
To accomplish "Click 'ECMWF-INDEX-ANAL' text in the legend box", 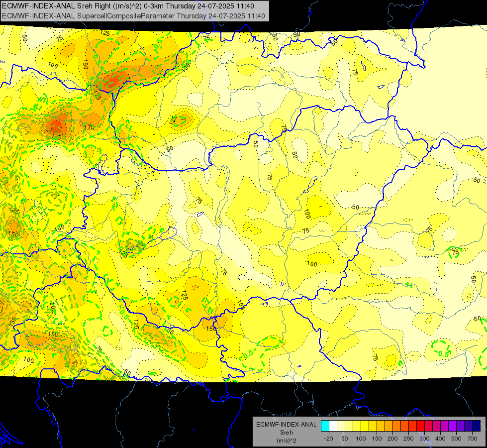I will 287,425.
